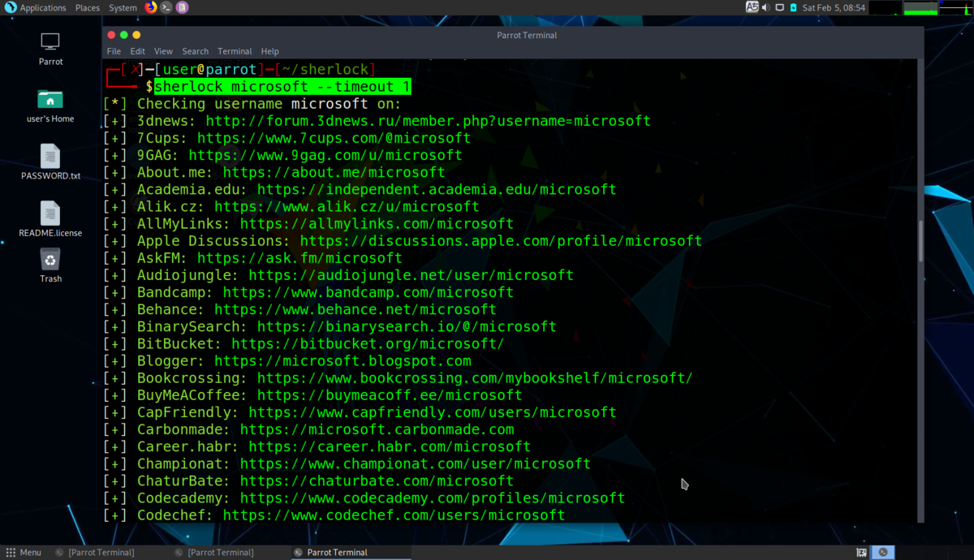Image resolution: width=974 pixels, height=560 pixels.
Task: Click the CapFriendly URL
Action: tap(432, 412)
